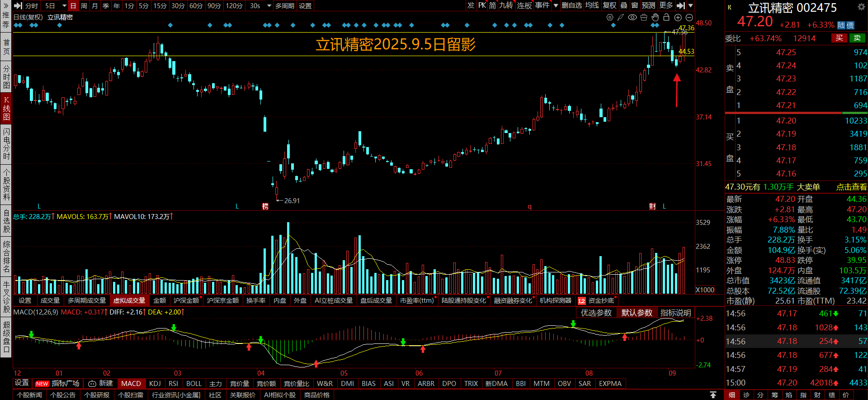Click the PK compare button

[x=482, y=5]
